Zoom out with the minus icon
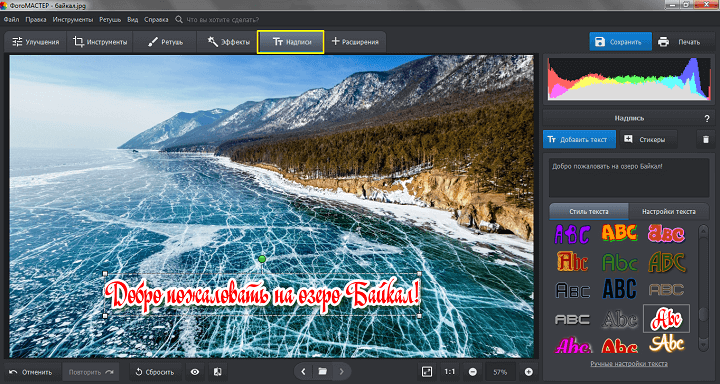Screen dimensions: 720x384 point(473,372)
